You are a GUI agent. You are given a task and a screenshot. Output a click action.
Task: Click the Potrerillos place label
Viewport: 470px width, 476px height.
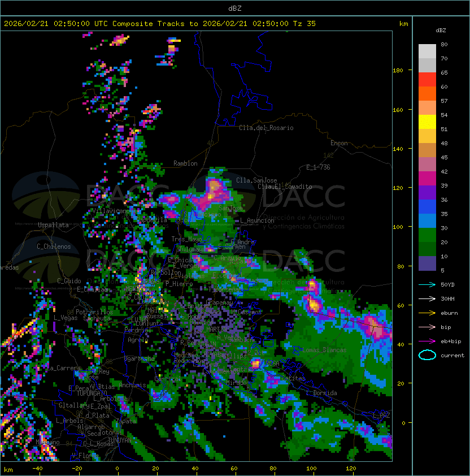point(94,312)
